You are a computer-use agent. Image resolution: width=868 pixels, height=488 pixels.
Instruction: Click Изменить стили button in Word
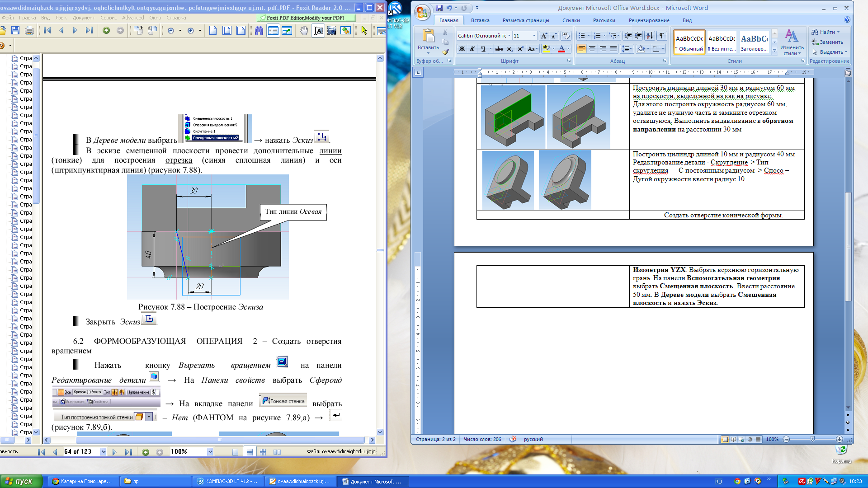792,42
